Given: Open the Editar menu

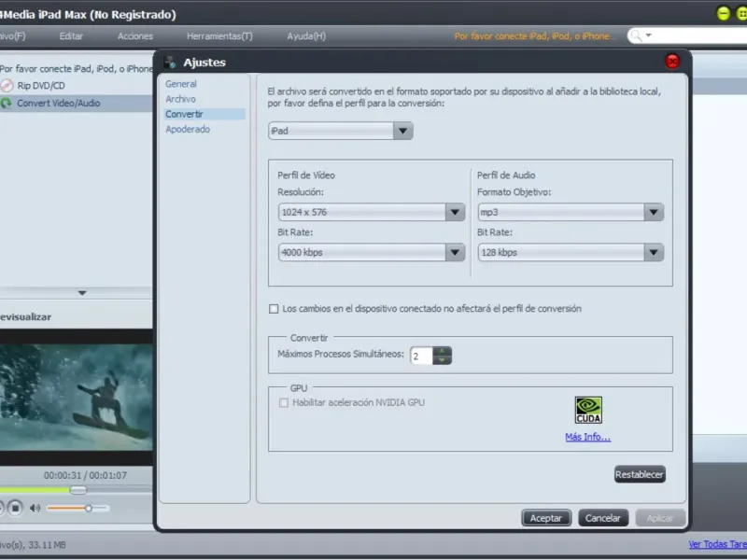Looking at the screenshot, I should tap(71, 36).
